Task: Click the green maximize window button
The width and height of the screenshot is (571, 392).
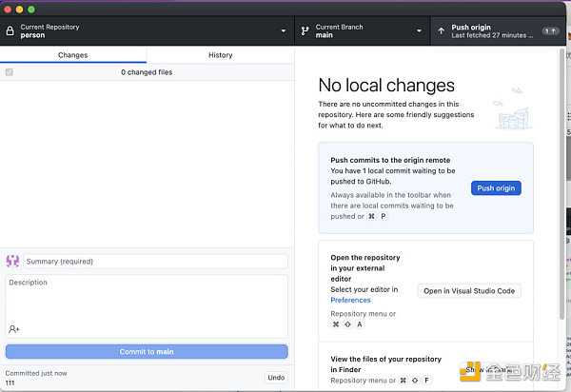Action: [x=31, y=9]
